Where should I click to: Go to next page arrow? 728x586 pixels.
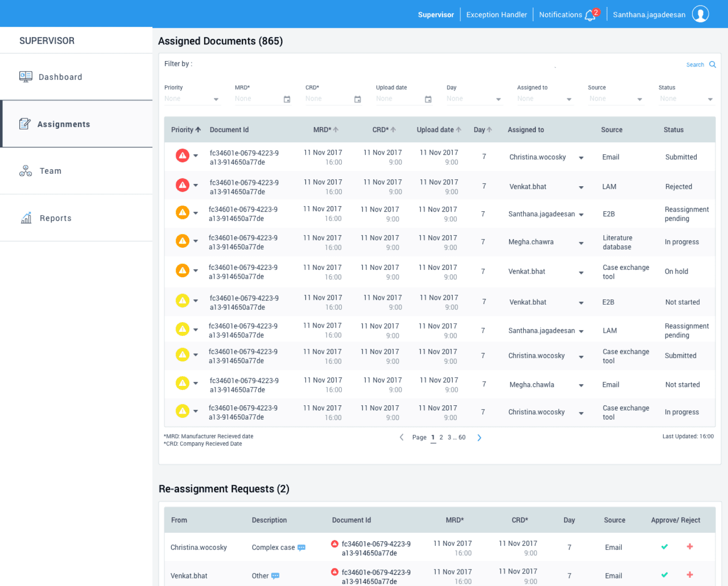[x=479, y=438]
